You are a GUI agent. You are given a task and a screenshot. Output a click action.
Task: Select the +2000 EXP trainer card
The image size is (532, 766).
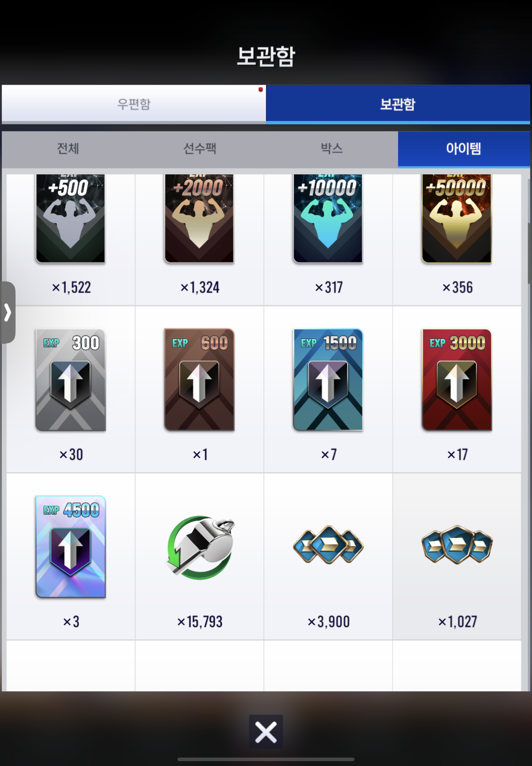(x=199, y=219)
